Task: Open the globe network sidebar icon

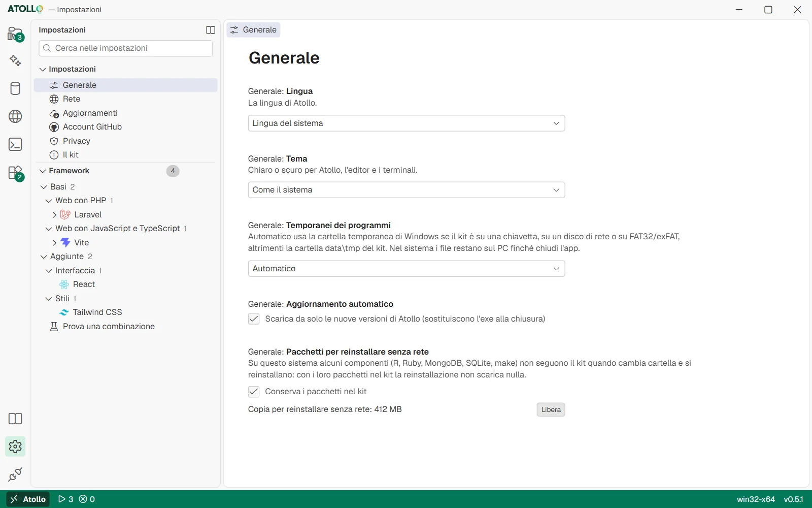Action: point(15,116)
